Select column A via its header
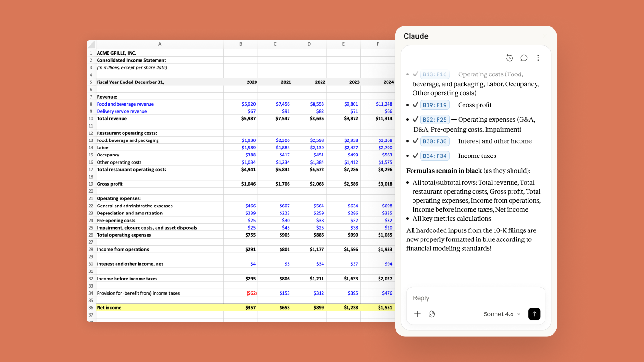 pos(160,44)
